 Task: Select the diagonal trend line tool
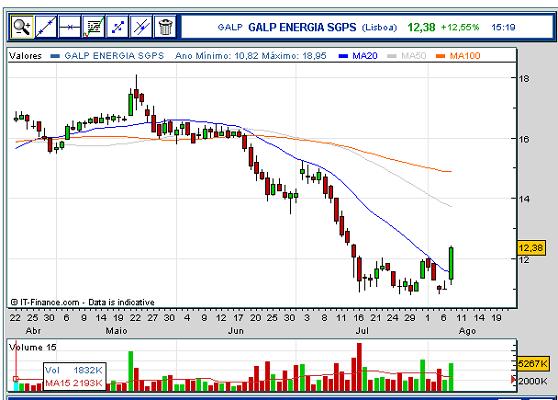pyautogui.click(x=46, y=27)
